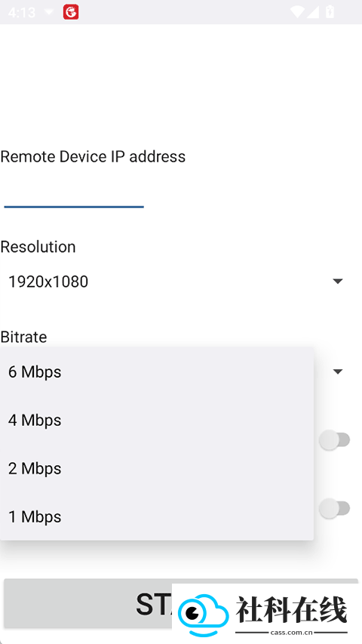Select 1 Mbps bitrate option
This screenshot has width=362, height=644.
pos(157,516)
